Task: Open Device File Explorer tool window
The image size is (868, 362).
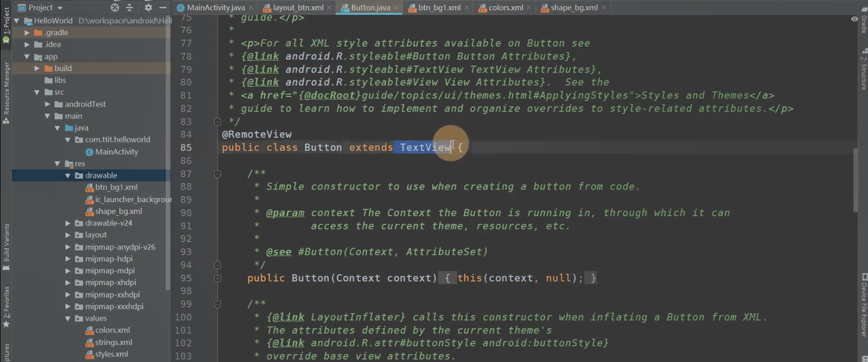Action: coord(863,306)
